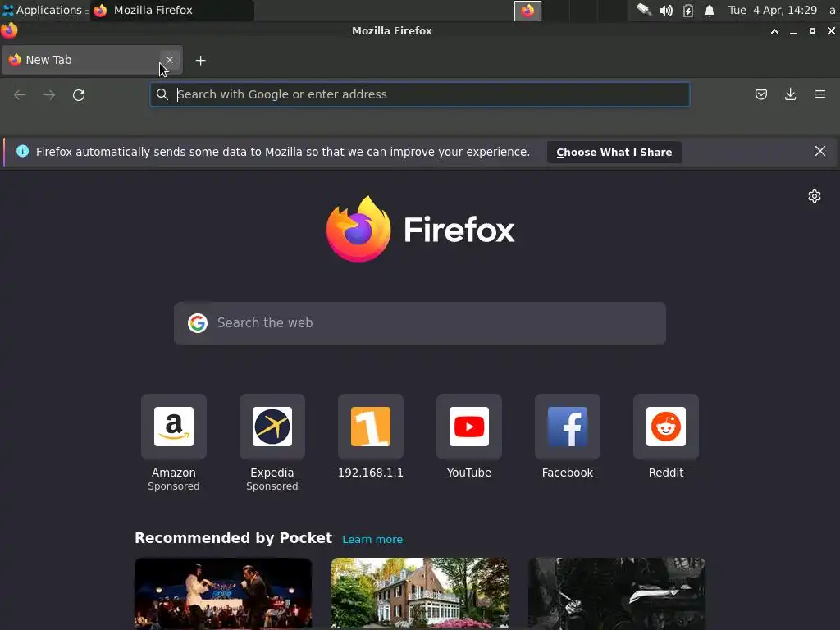
Task: Click the info icon in notification bar
Action: tap(22, 151)
